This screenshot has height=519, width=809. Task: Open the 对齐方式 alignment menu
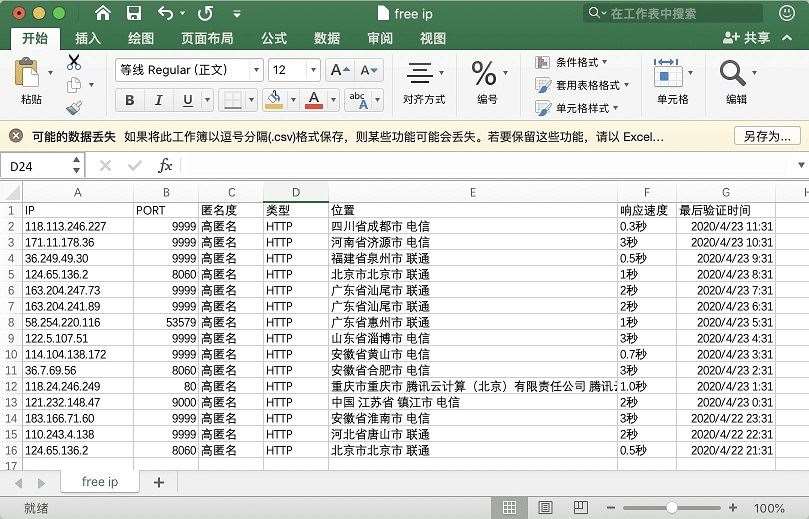(x=425, y=83)
